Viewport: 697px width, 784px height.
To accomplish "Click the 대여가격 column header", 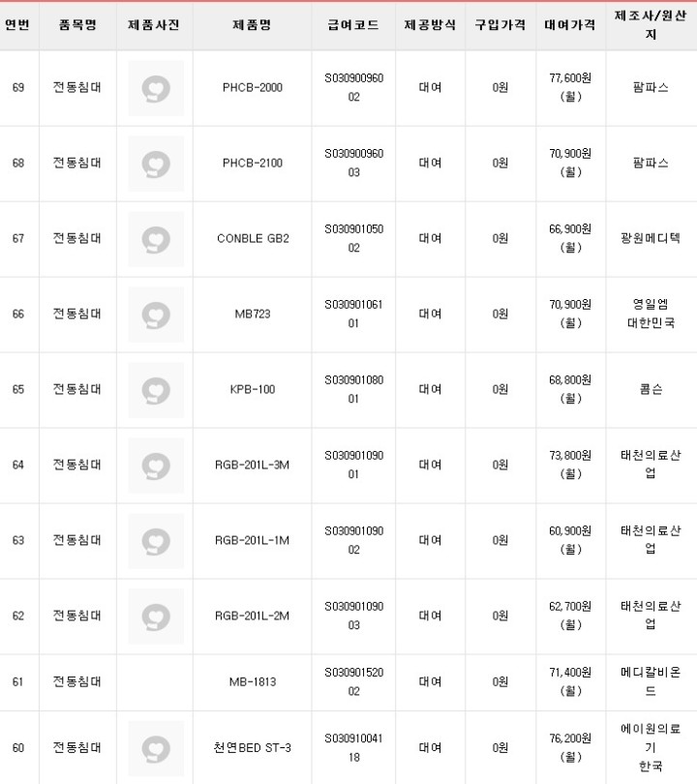I will pos(571,26).
